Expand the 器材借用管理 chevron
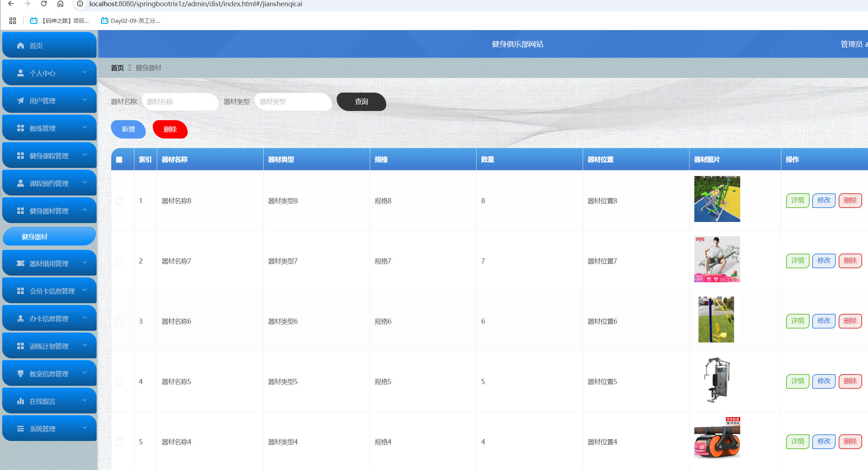Screen dimensions: 868x470 pos(84,263)
